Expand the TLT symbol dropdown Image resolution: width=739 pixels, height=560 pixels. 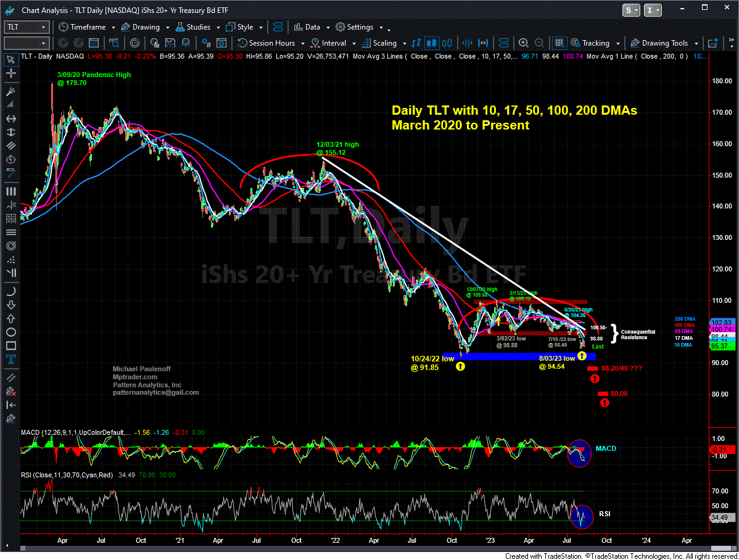pyautogui.click(x=43, y=27)
